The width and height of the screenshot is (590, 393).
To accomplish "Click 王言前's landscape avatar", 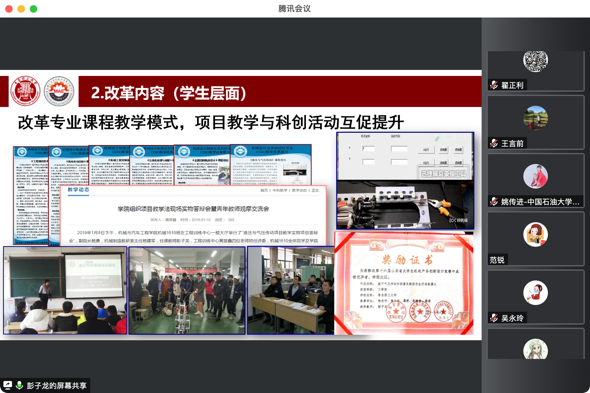I will coord(535,118).
